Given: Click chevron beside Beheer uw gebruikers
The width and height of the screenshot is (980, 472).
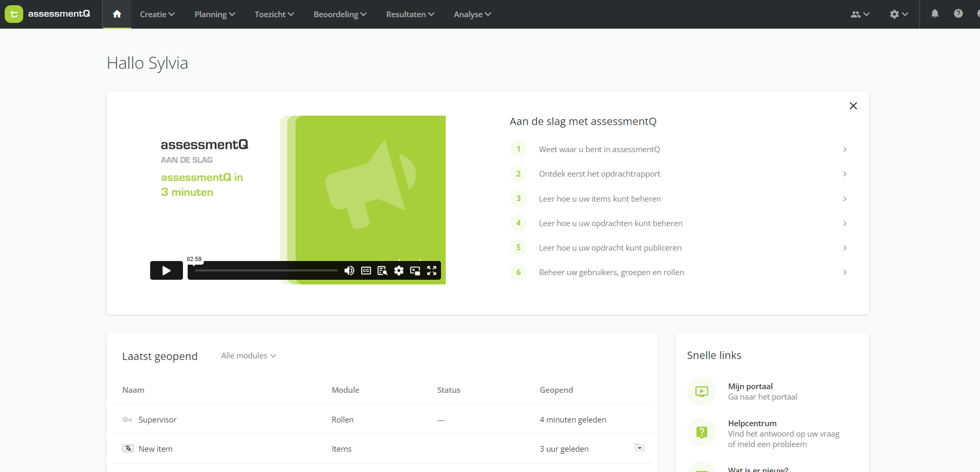Looking at the screenshot, I should coord(845,272).
